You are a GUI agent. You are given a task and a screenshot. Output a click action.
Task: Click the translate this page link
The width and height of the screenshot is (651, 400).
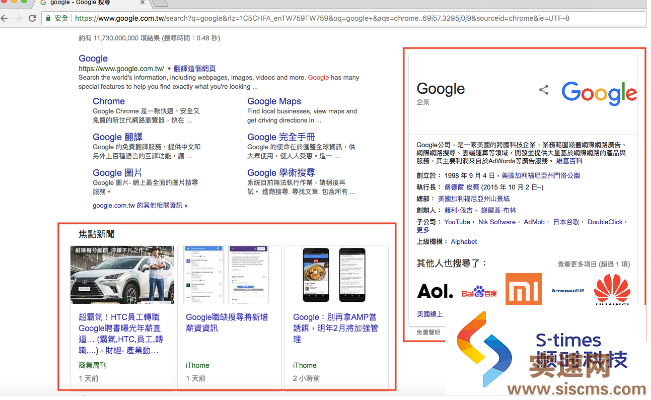click(195, 69)
